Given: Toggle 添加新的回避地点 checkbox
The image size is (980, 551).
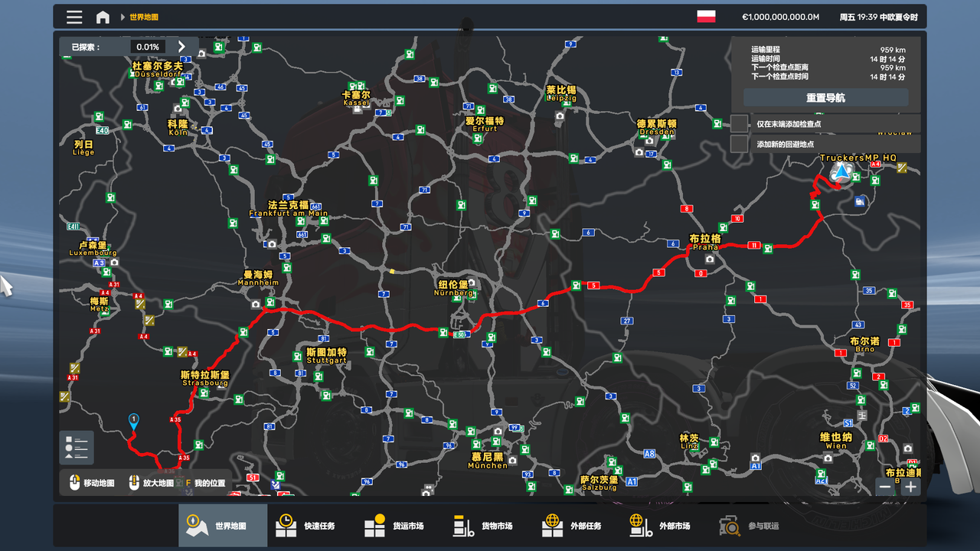Looking at the screenshot, I should [739, 144].
